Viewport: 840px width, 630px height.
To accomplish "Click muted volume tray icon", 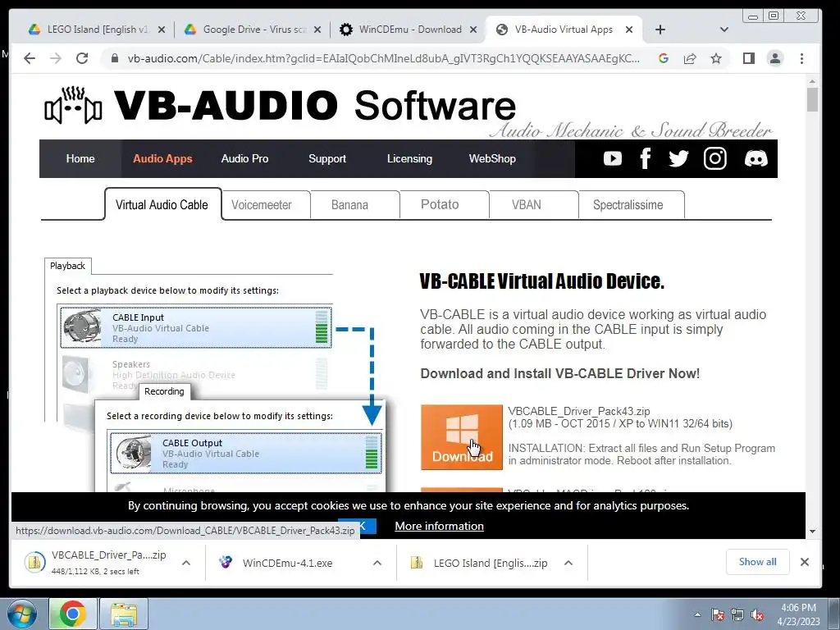I will point(757,614).
